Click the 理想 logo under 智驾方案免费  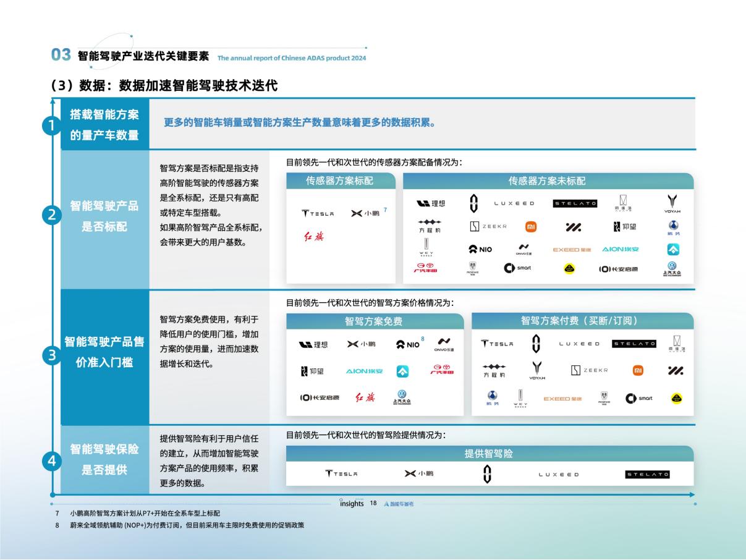pyautogui.click(x=313, y=344)
